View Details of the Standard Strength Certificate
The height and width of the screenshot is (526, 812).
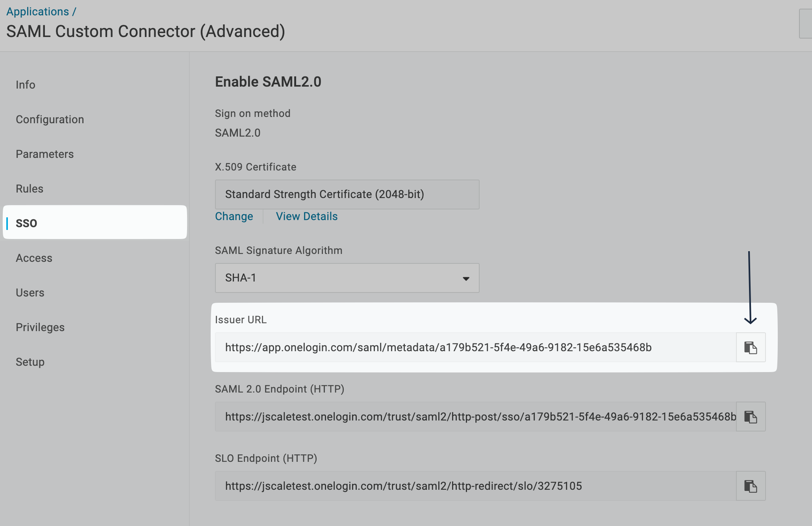pyautogui.click(x=306, y=216)
